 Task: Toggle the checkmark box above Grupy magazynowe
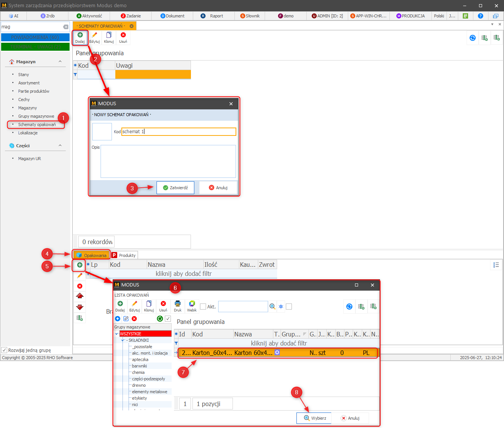168,319
